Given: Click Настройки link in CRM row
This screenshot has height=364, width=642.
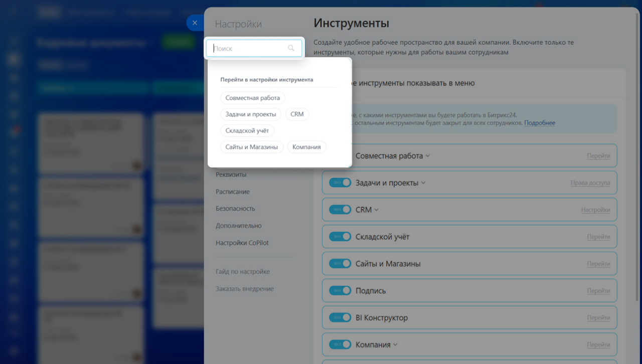Looking at the screenshot, I should click(x=596, y=210).
